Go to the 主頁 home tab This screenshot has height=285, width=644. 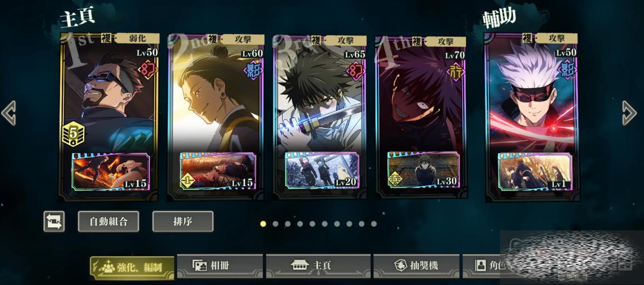click(x=318, y=266)
